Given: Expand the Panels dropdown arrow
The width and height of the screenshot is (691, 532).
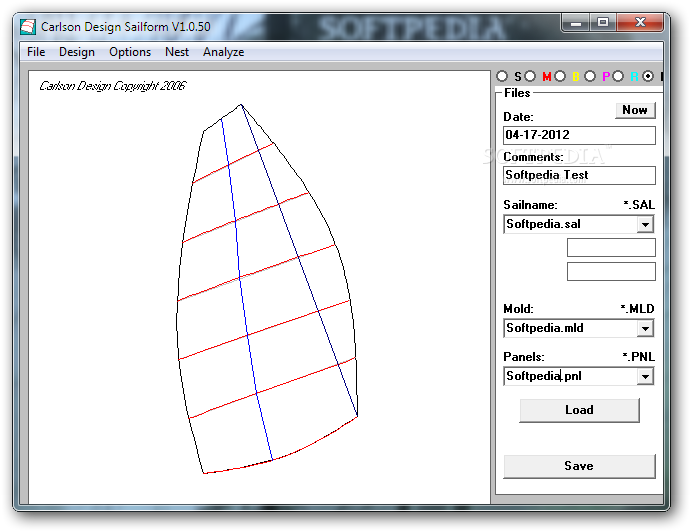Looking at the screenshot, I should [645, 376].
